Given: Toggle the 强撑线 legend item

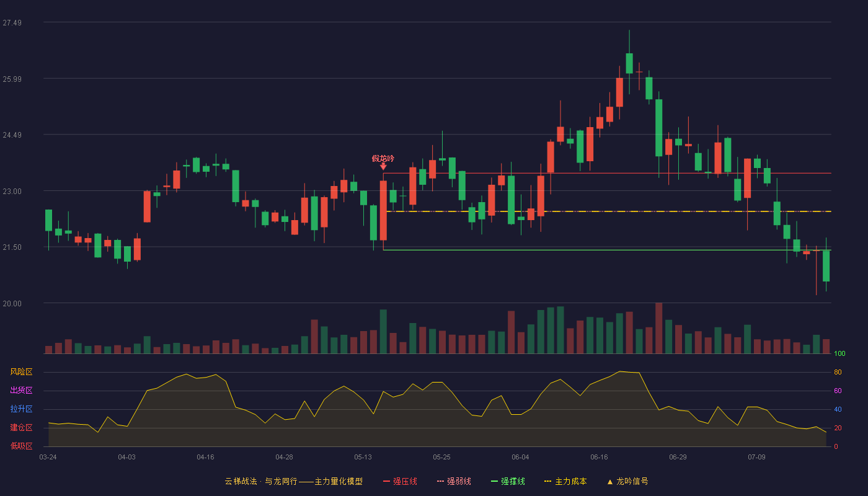Looking at the screenshot, I should click(x=508, y=481).
